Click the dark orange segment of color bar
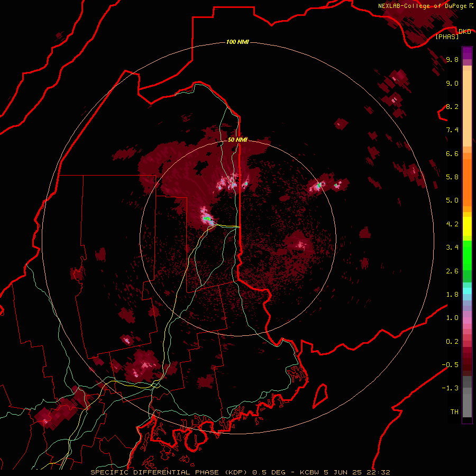The width and height of the screenshot is (476, 476). (467, 183)
